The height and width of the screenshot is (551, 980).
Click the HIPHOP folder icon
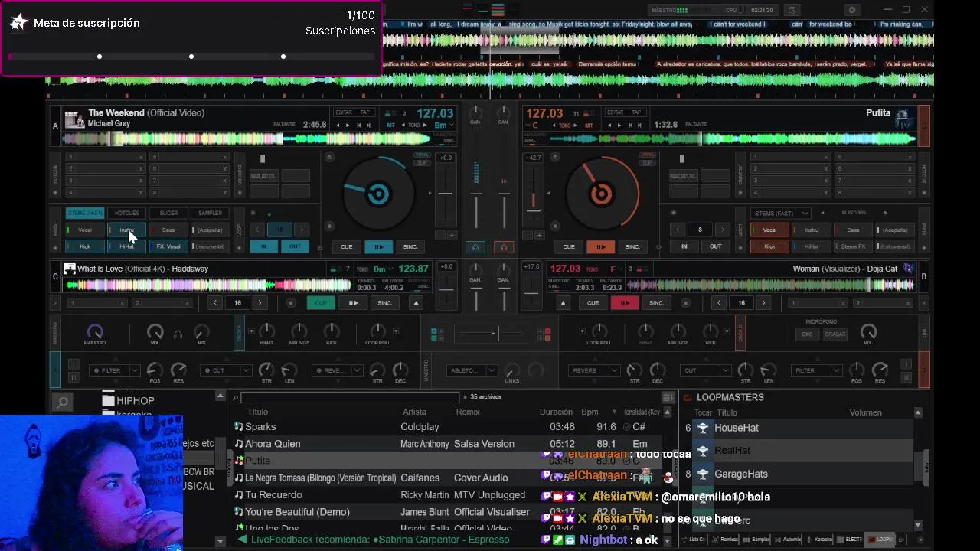click(x=108, y=401)
